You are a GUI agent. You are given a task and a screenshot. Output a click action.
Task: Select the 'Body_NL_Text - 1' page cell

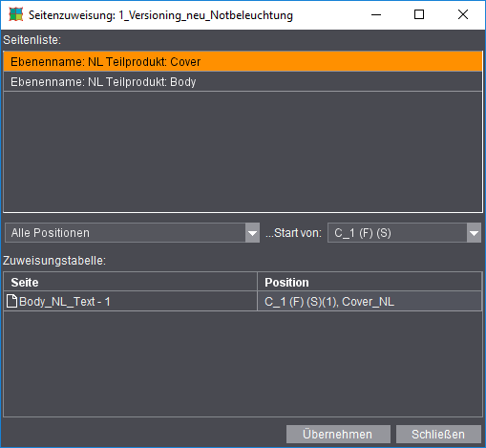point(130,301)
